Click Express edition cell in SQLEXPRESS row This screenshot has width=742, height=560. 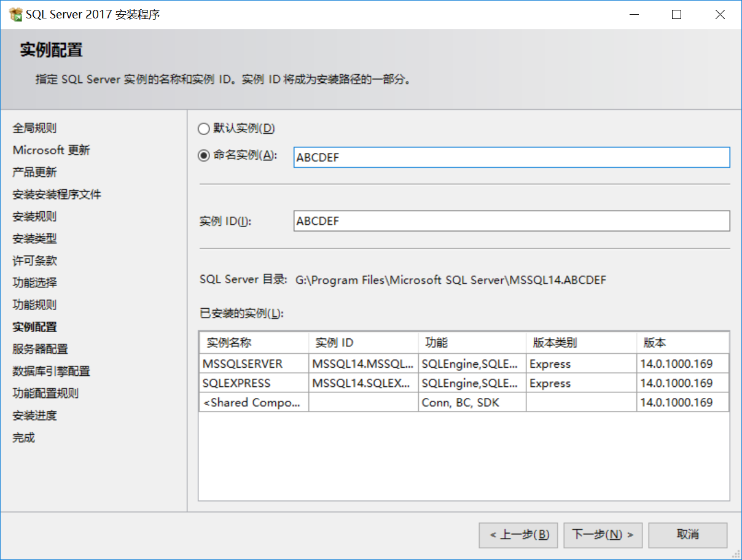click(x=582, y=383)
